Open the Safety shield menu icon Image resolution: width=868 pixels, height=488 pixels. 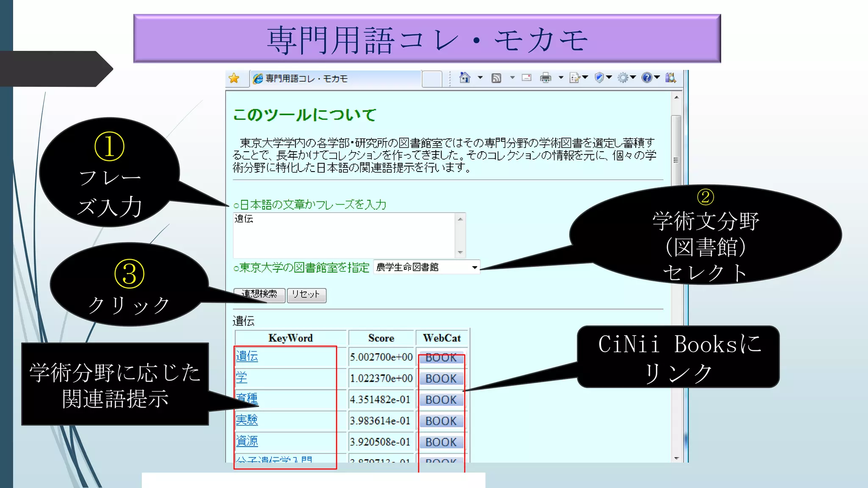[599, 78]
